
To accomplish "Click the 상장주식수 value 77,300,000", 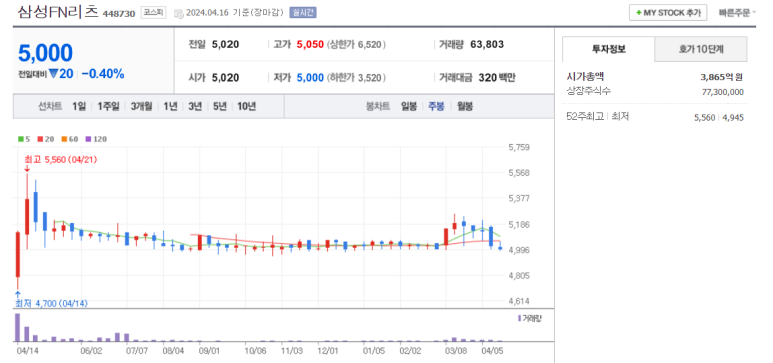I will (x=723, y=92).
